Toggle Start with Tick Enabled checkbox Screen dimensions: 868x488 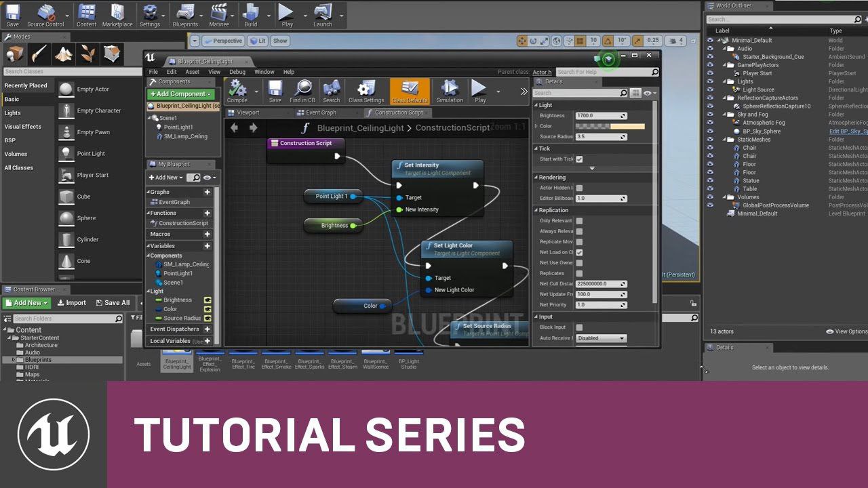point(579,159)
